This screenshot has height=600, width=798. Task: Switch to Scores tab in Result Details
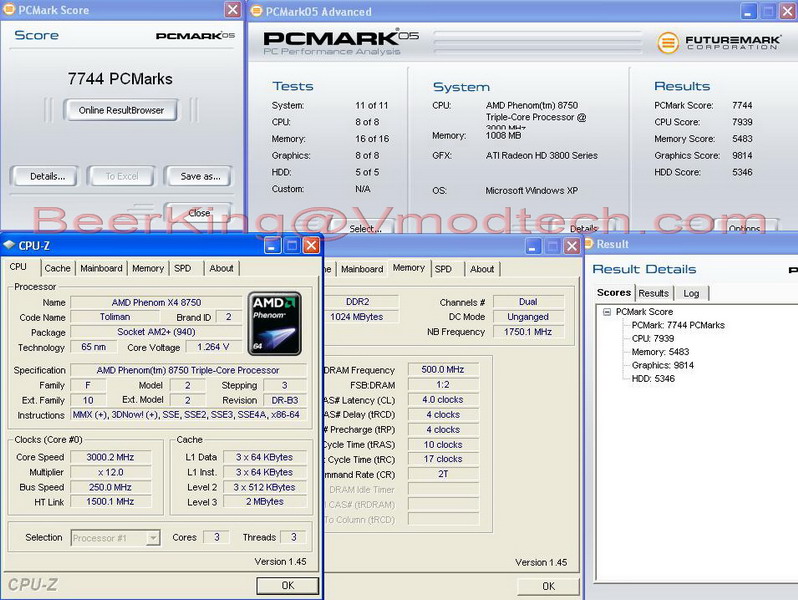point(614,292)
